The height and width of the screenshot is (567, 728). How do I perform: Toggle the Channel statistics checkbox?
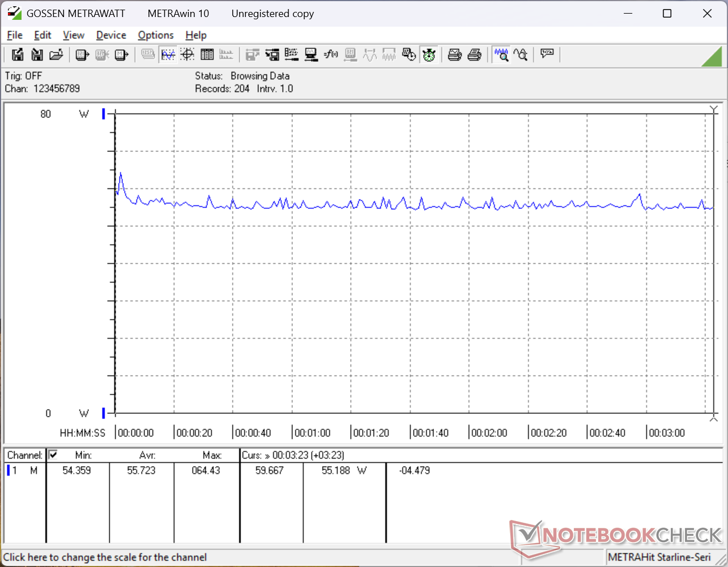(x=53, y=455)
